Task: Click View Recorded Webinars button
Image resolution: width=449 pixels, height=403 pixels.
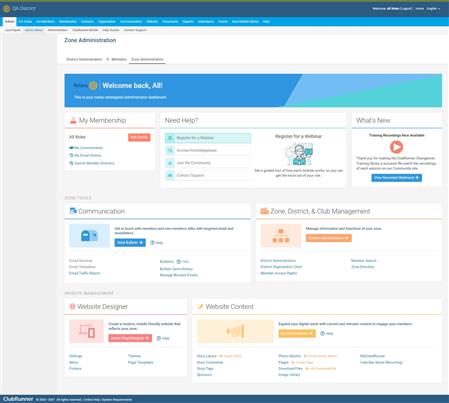Action: (x=397, y=178)
